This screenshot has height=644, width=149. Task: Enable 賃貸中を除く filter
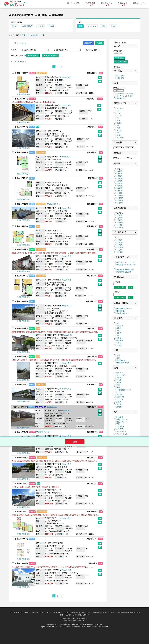pyautogui.click(x=115, y=98)
